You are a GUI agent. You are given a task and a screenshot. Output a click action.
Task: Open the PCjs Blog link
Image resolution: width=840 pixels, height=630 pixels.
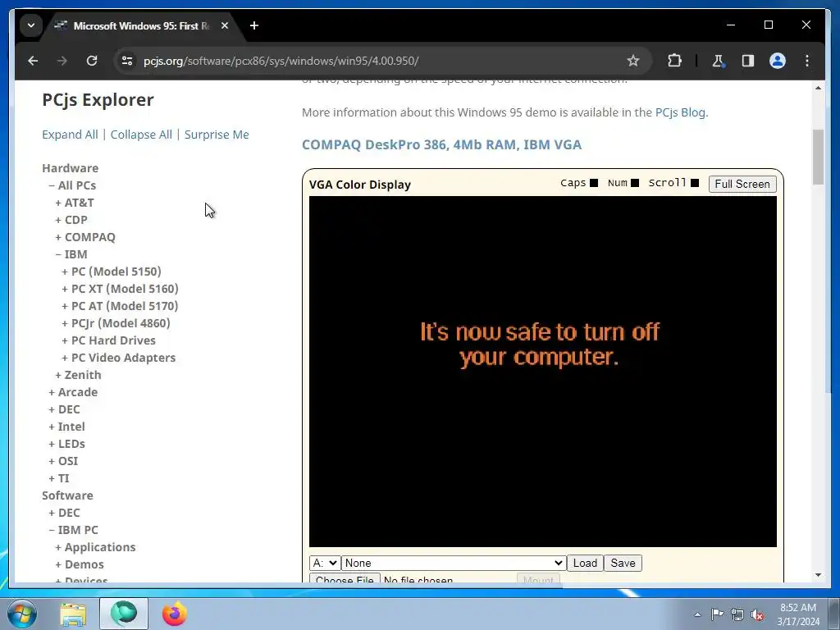tap(680, 112)
